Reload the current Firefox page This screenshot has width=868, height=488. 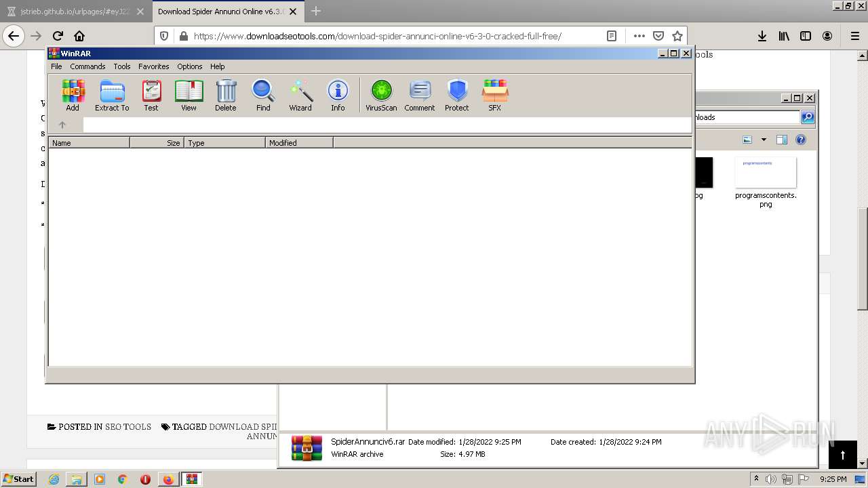[x=58, y=36]
